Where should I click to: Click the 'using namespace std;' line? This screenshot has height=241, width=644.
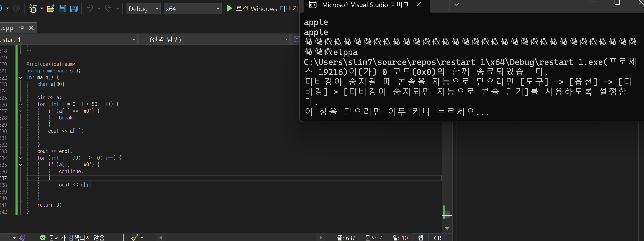53,71
